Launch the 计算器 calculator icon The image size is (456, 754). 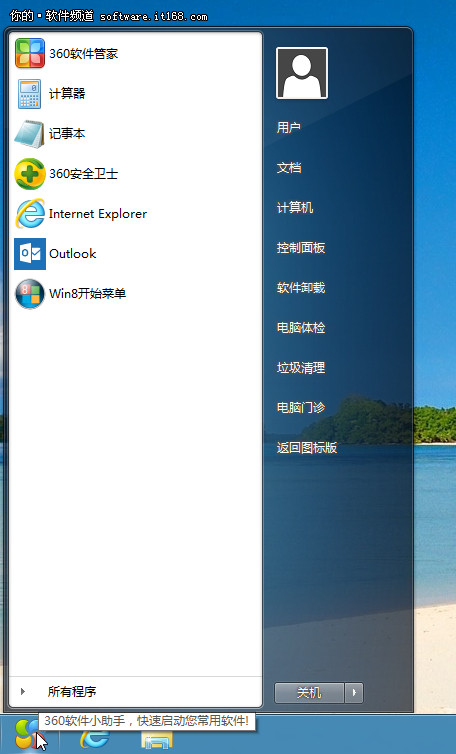coord(30,93)
